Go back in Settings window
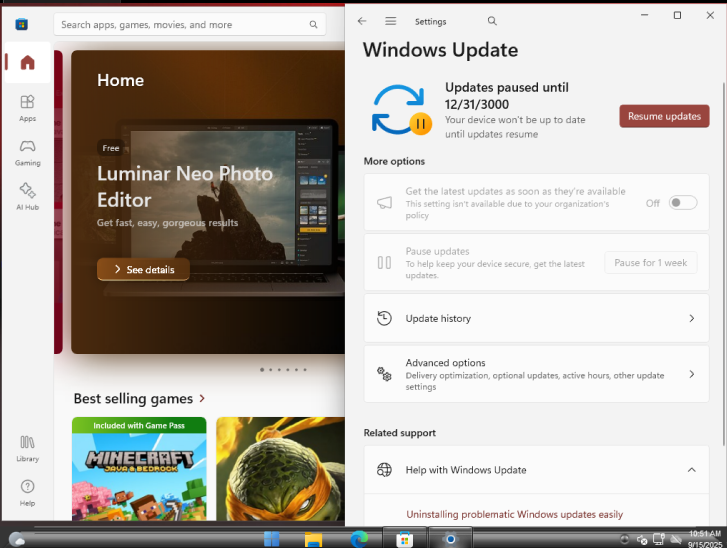Viewport: 727px width, 548px height. tap(362, 21)
